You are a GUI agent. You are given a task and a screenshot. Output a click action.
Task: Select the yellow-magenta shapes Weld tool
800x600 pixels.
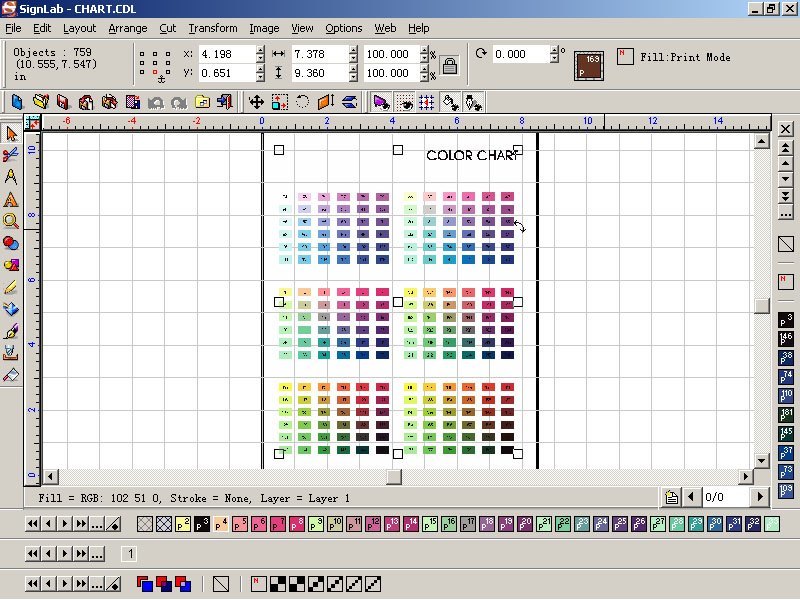pyautogui.click(x=11, y=265)
